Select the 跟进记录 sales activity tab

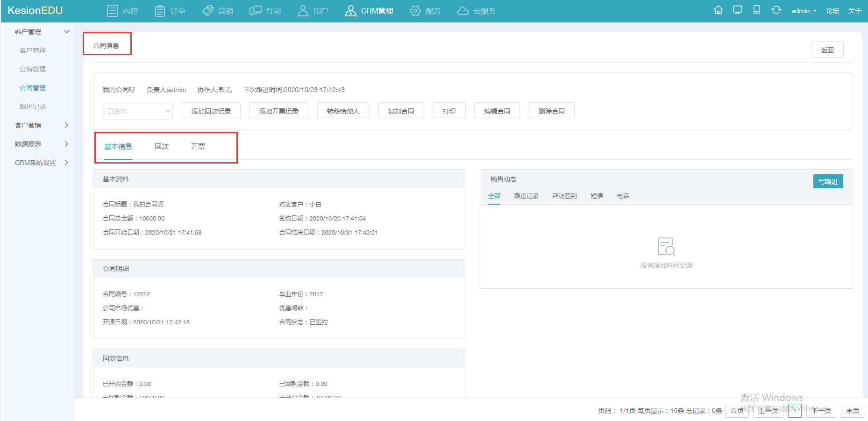[526, 196]
